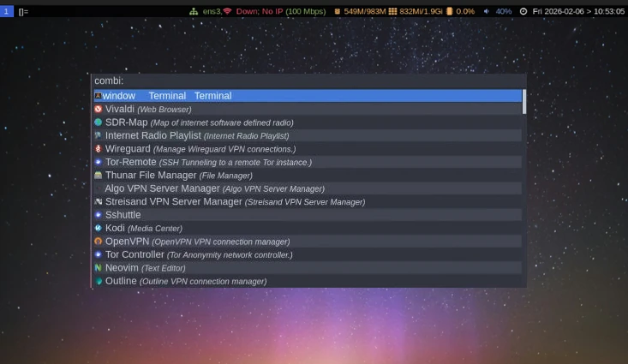
Task: Click the []= tiling layout symbol
Action: coord(23,12)
